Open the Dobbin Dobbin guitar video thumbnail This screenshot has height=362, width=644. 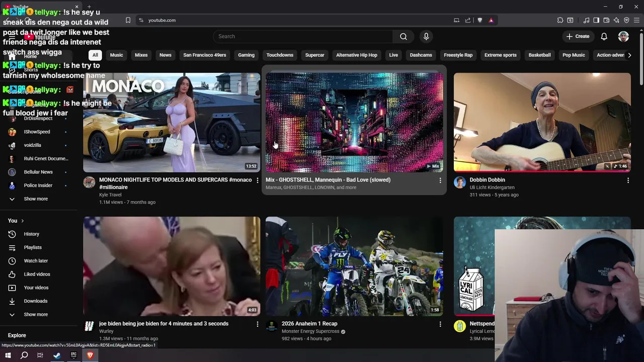tap(542, 123)
